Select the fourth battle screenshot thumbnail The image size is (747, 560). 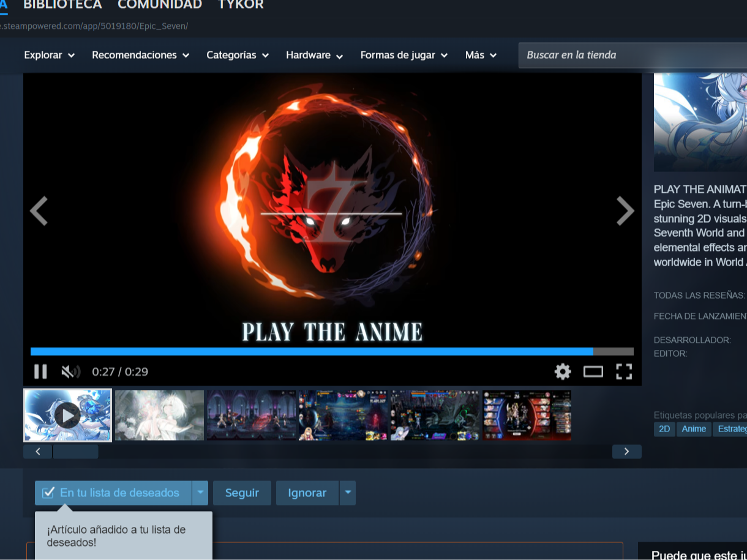[x=343, y=415]
